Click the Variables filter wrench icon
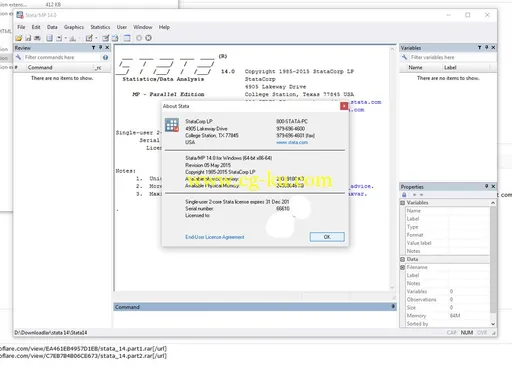Image resolution: width=512 pixels, height=368 pixels. 404,57
